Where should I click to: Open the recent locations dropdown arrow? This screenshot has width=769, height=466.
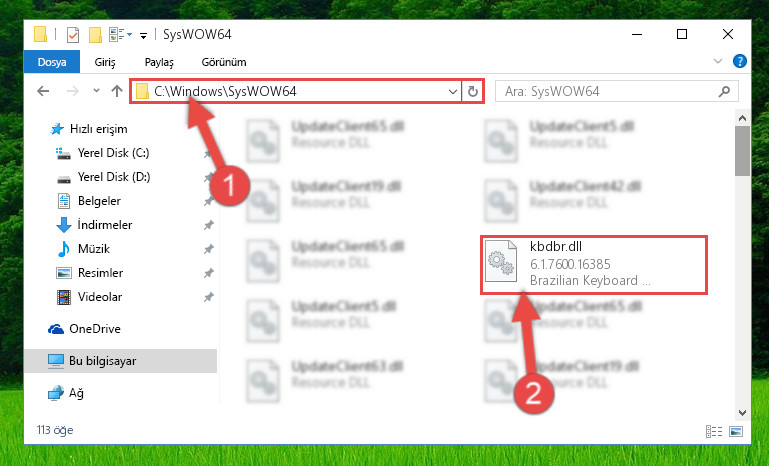click(96, 91)
